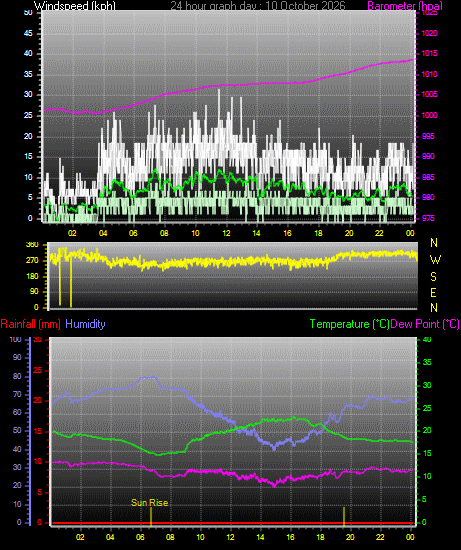Click the Barometer (hpa) axis title

click(x=405, y=6)
